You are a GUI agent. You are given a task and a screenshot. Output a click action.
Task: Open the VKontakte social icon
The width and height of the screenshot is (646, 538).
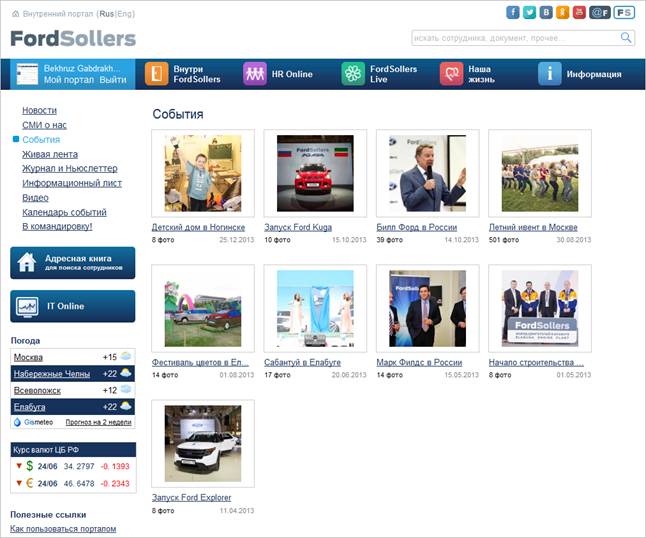coord(546,12)
